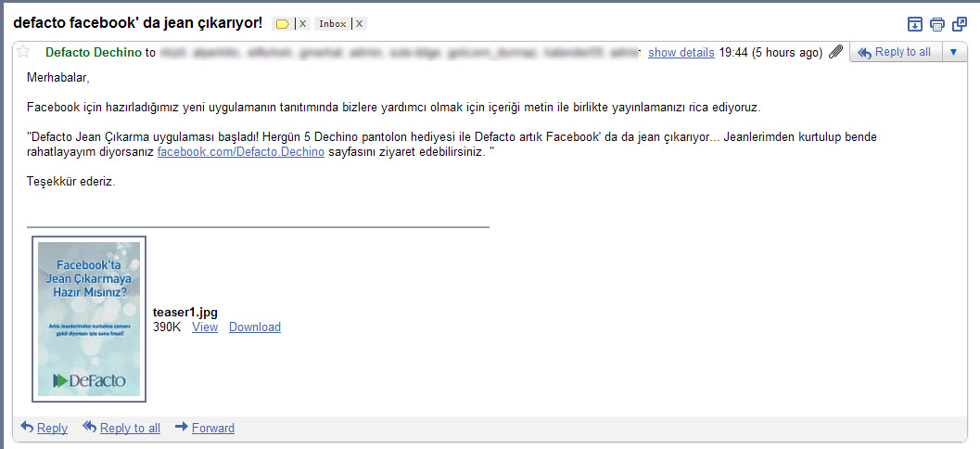The width and height of the screenshot is (980, 449).
Task: Download the teaser1.jpg attachment
Action: tap(255, 327)
